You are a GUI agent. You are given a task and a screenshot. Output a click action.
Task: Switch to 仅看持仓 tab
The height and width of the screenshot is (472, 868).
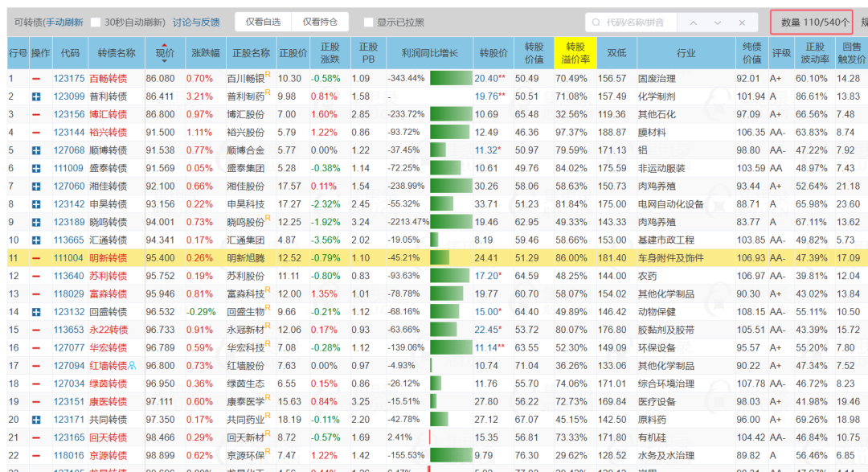[x=320, y=23]
